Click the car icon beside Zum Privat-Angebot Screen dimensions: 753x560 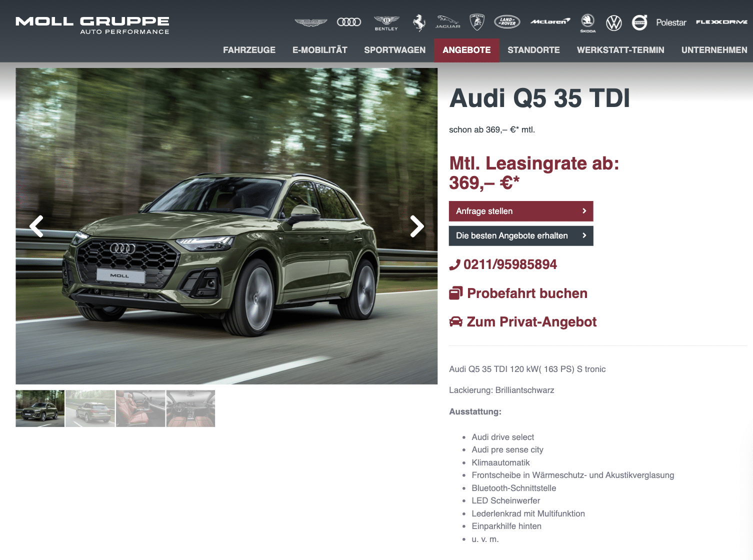[455, 322]
